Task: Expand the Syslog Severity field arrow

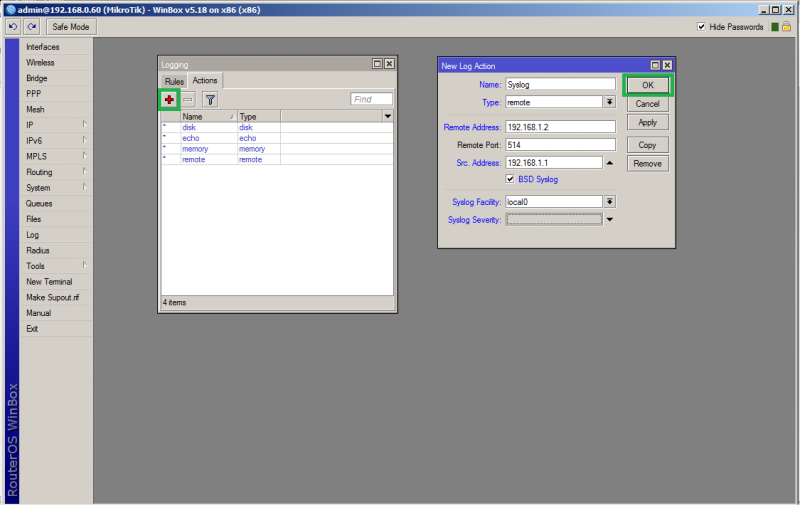Action: tap(609, 219)
